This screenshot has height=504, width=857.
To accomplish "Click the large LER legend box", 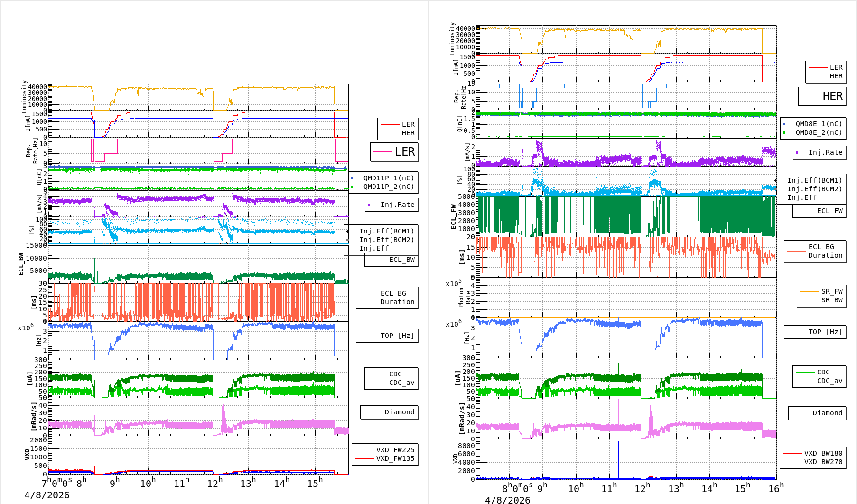I will pyautogui.click(x=394, y=152).
